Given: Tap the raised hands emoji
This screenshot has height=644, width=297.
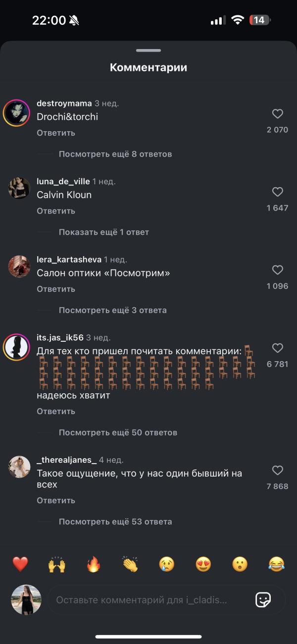Looking at the screenshot, I should click(57, 564).
